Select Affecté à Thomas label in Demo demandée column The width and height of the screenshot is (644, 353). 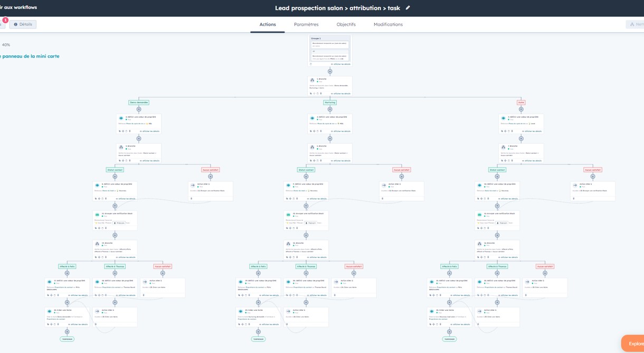(115, 266)
